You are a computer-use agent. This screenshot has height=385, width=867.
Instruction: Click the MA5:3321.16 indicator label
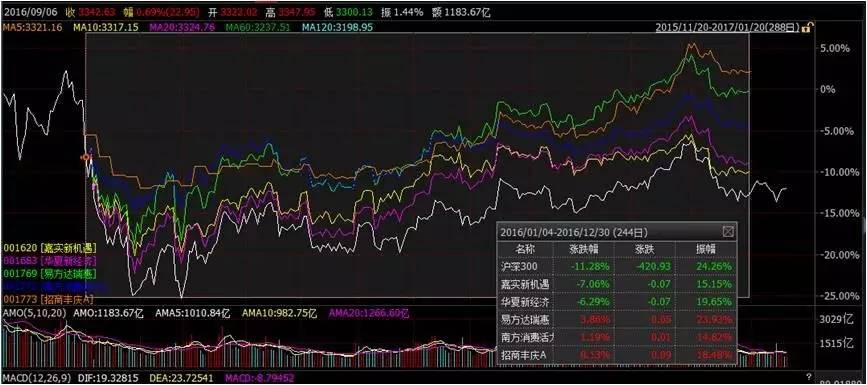coord(32,27)
